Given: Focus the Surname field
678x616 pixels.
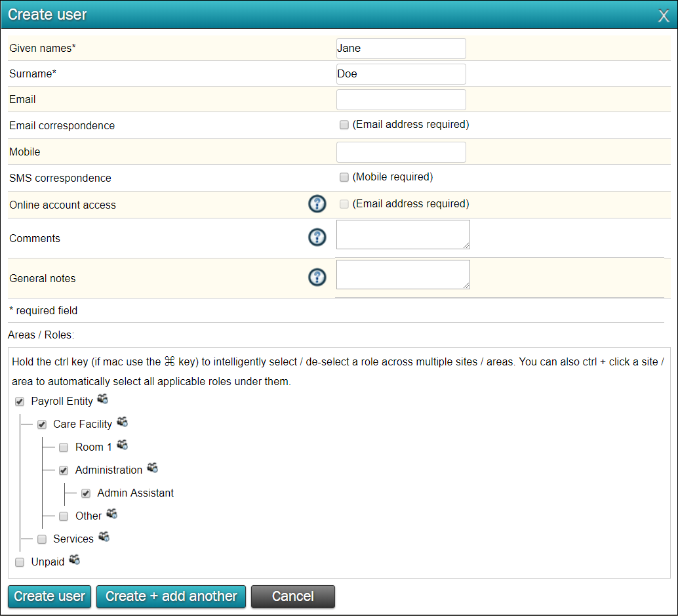Looking at the screenshot, I should click(401, 74).
